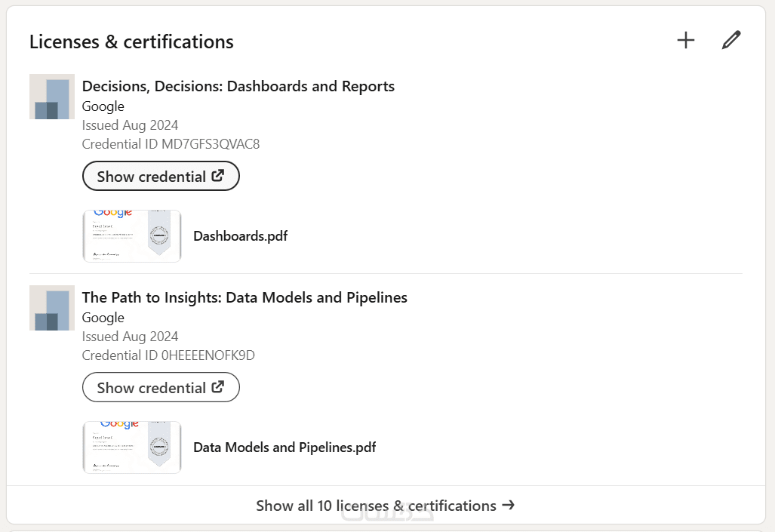
Task: Open the Data Models and Pipelines.pdf thumbnail
Action: 132,447
